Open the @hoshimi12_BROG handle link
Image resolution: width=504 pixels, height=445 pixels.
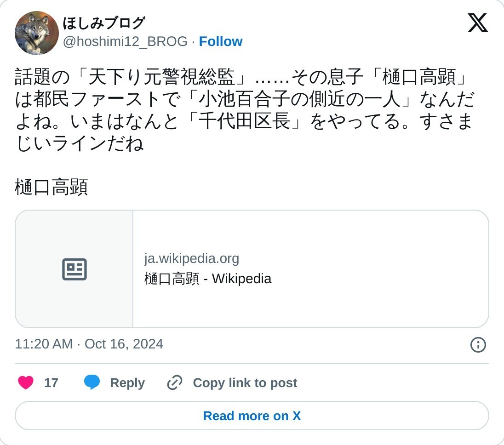pyautogui.click(x=125, y=41)
